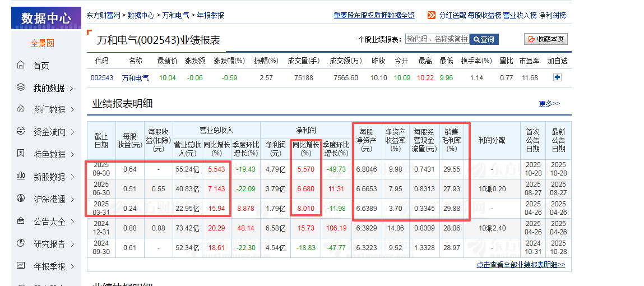Expand the 新股数据 submenu arrow
The image size is (644, 286).
[x=72, y=177]
